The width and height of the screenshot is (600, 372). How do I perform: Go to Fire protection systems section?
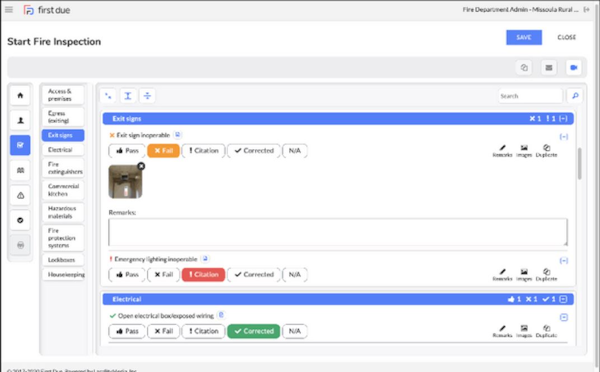tap(63, 238)
